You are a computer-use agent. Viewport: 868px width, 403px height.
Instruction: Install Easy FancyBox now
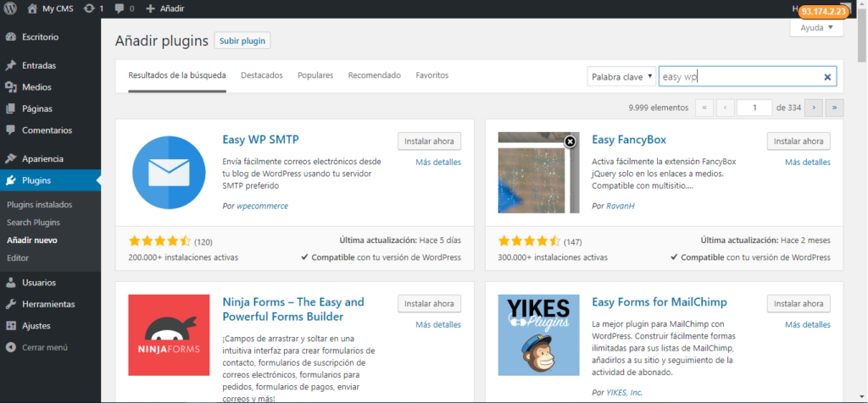pyautogui.click(x=798, y=141)
